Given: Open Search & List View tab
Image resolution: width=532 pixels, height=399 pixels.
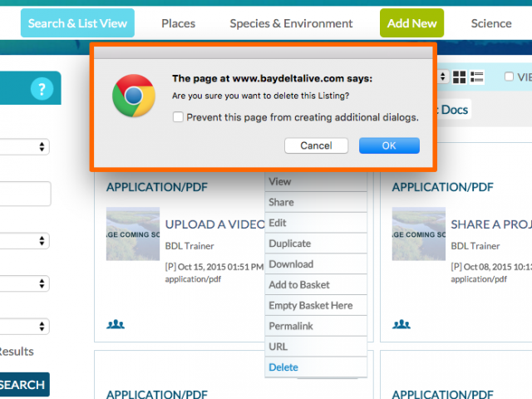Looking at the screenshot, I should (x=77, y=23).
